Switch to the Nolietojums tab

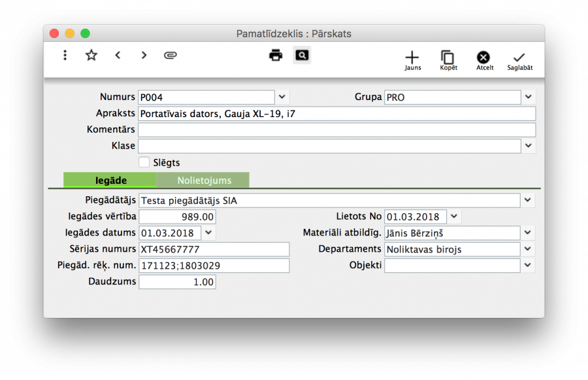[x=203, y=181]
